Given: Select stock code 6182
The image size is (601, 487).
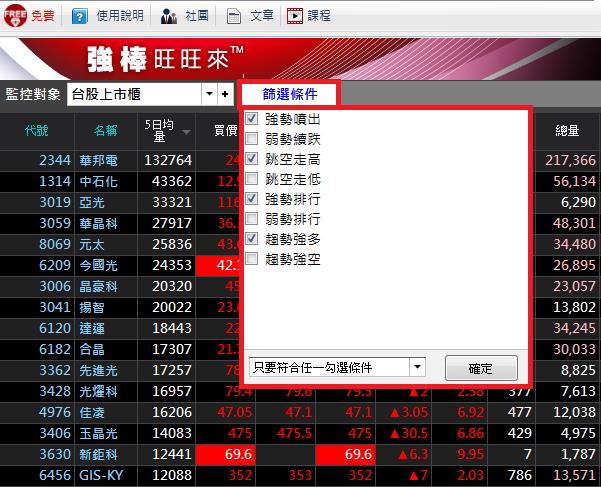Looking at the screenshot, I should click(55, 349).
